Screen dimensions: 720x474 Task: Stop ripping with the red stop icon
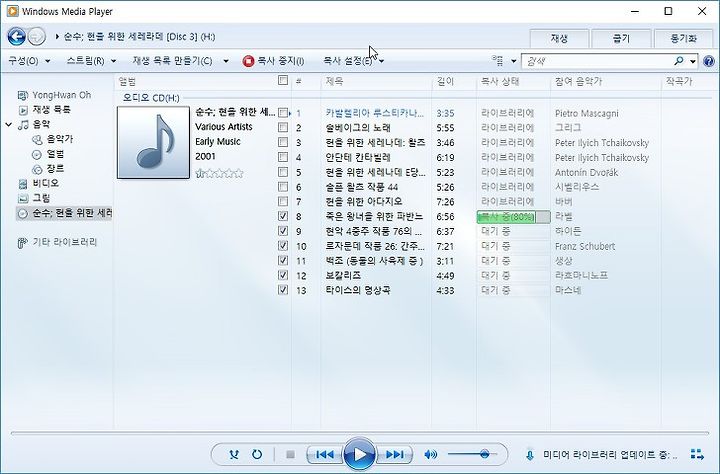click(x=248, y=61)
